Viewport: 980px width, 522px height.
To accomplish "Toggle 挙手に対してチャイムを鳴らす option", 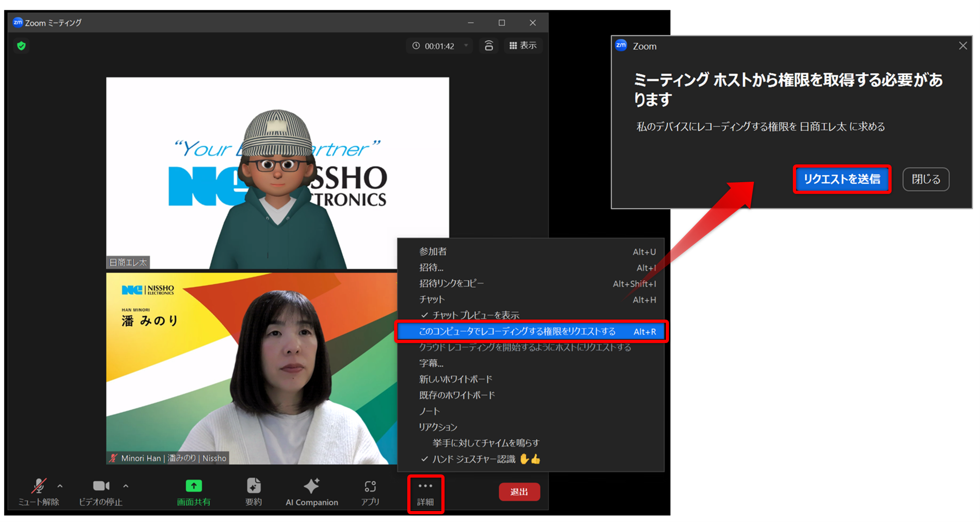I will pyautogui.click(x=531, y=443).
